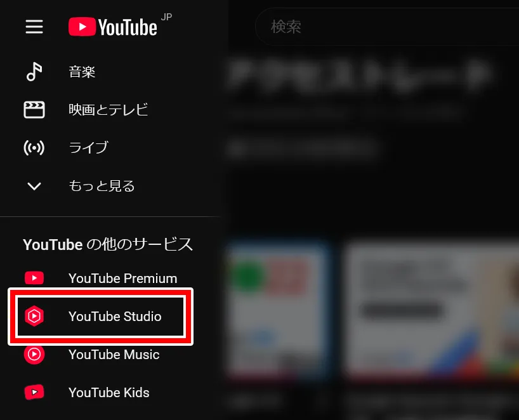Open the hamburger guide menu

pos(34,27)
